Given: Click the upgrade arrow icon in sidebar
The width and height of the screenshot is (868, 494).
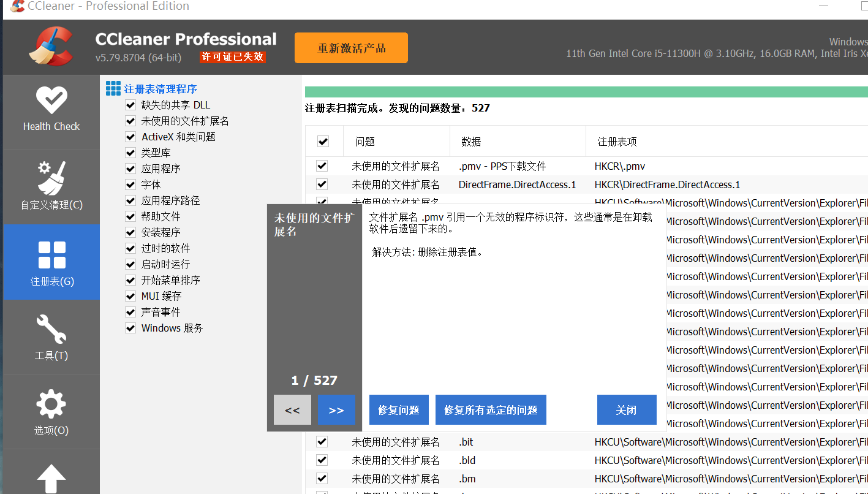Looking at the screenshot, I should 51,479.
